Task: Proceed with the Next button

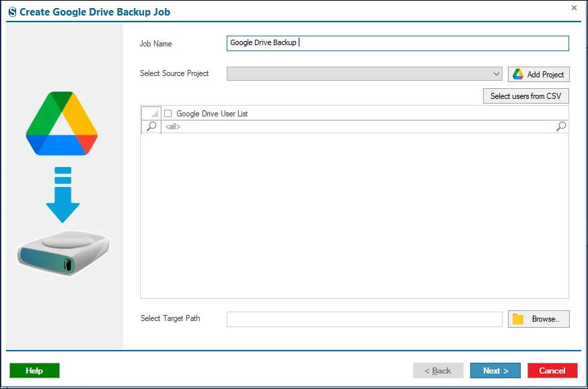Action: pos(495,371)
